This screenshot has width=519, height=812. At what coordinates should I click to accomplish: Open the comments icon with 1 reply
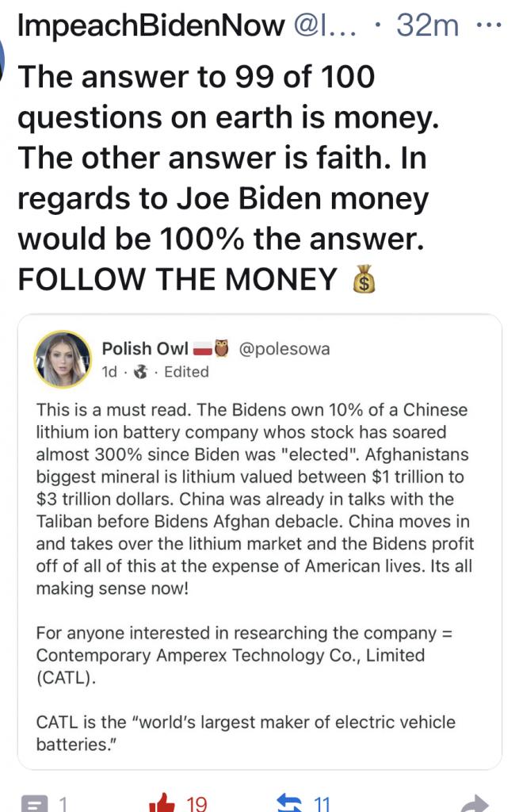point(35,802)
